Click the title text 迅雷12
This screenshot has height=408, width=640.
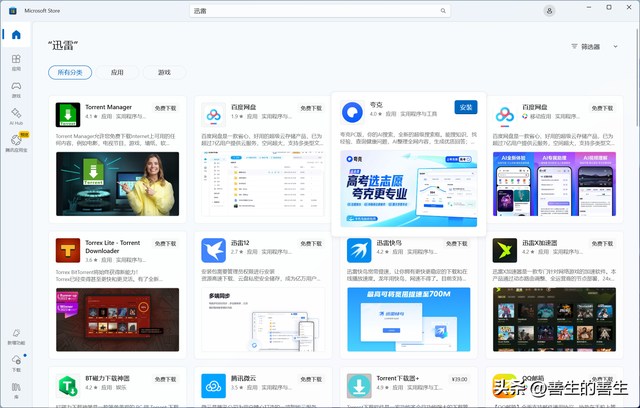click(240, 243)
